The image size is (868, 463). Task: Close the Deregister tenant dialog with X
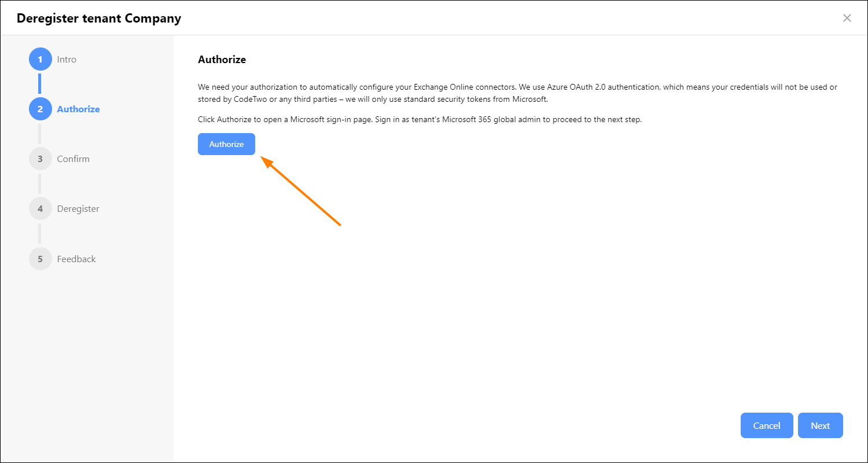click(847, 18)
